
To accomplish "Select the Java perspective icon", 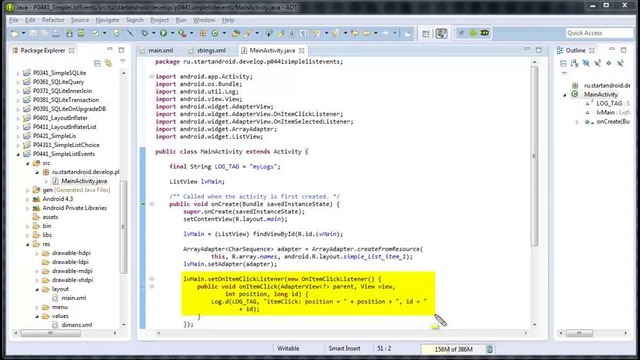I will pos(441,33).
